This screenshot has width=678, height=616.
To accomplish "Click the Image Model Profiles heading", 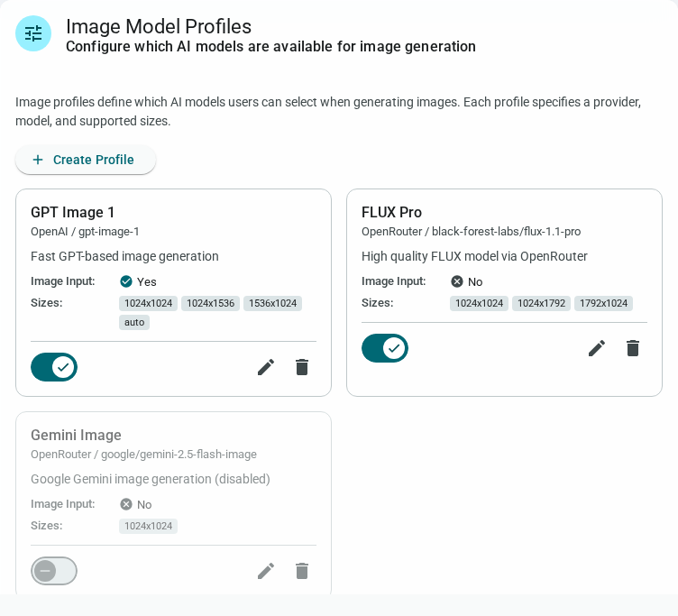I will pos(159,26).
